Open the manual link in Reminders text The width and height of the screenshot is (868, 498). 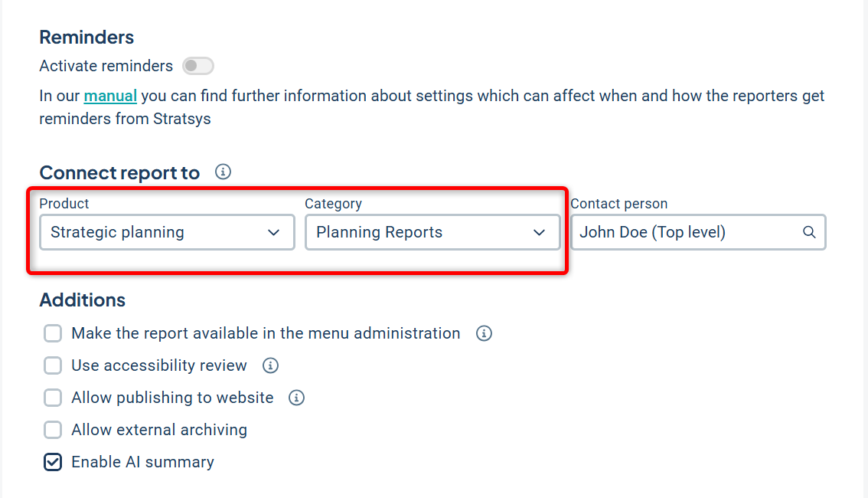[110, 96]
